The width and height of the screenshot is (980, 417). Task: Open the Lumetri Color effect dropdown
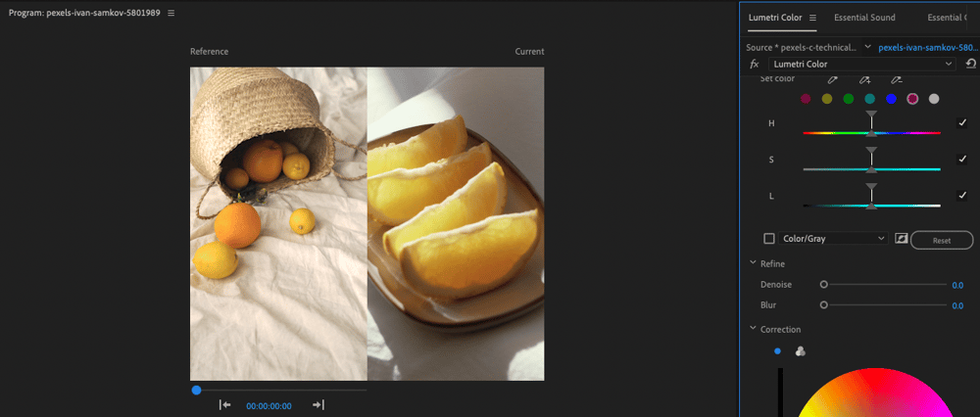861,64
